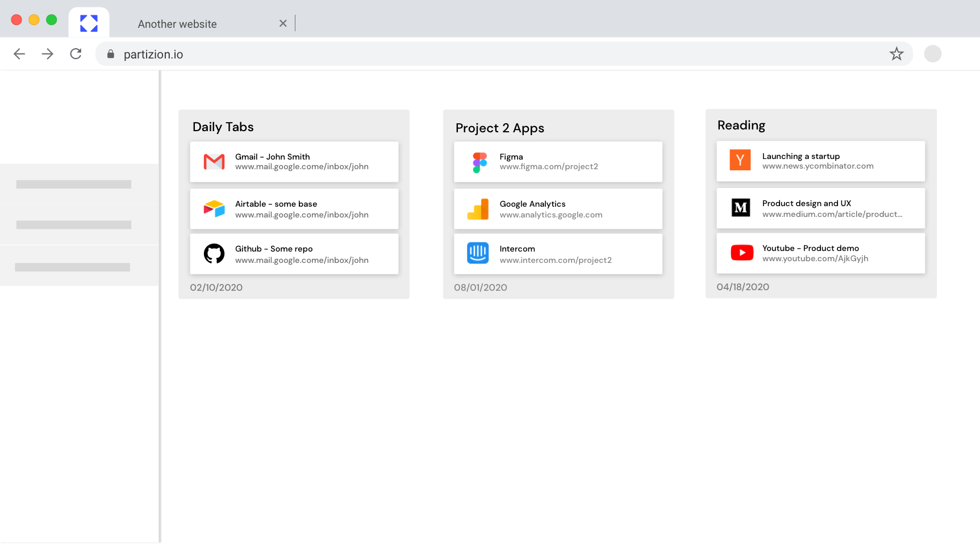Click the date 08/01/2020
The width and height of the screenshot is (980, 544).
pos(481,287)
